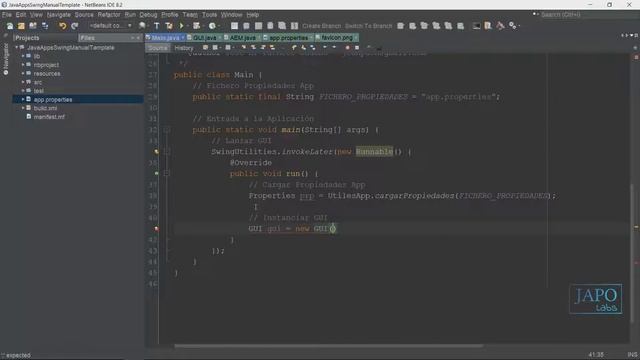Image resolution: width=640 pixels, height=360 pixels.
Task: Open the default config dropdown
Action: [111, 26]
